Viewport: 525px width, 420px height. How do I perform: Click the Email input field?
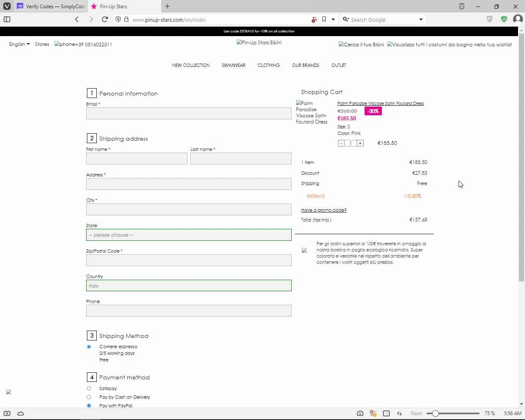tap(189, 113)
